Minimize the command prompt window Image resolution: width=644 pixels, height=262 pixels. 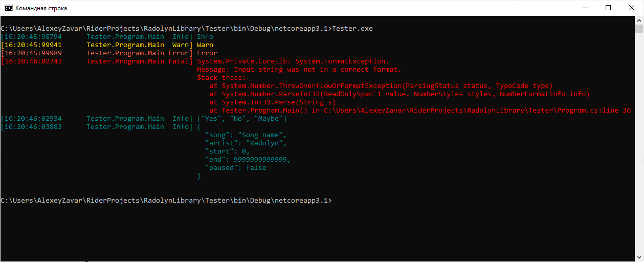(x=584, y=8)
